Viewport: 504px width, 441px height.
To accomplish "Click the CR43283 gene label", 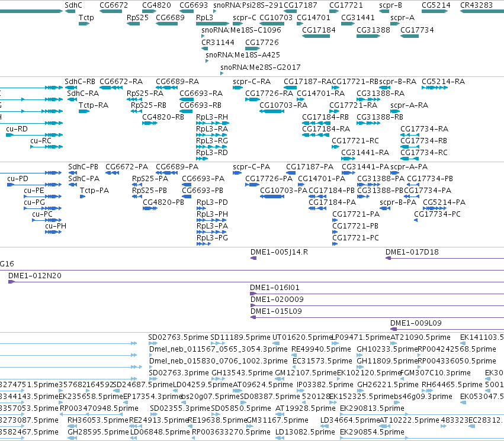I will (476, 5).
